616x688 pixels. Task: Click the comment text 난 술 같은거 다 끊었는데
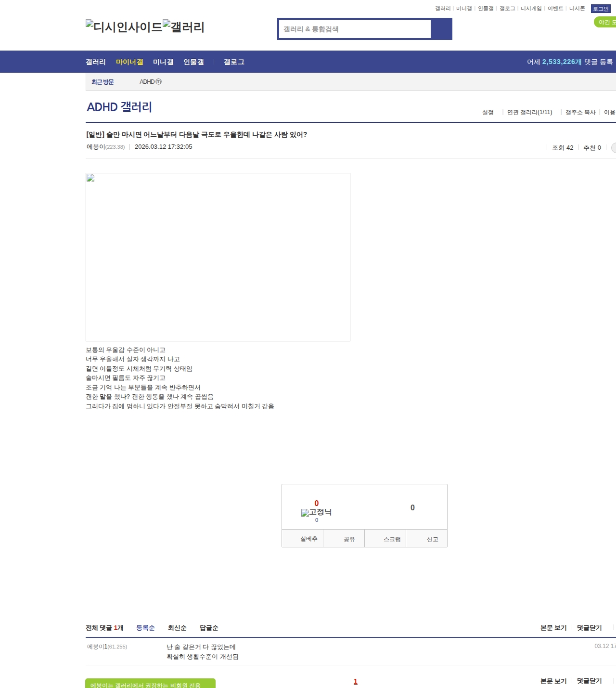coord(201,647)
